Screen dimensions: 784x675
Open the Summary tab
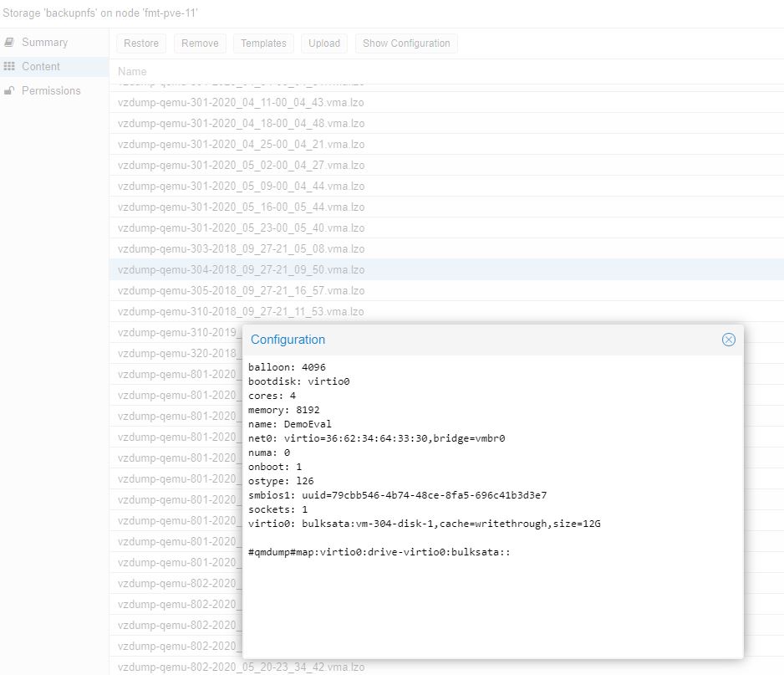(x=44, y=43)
